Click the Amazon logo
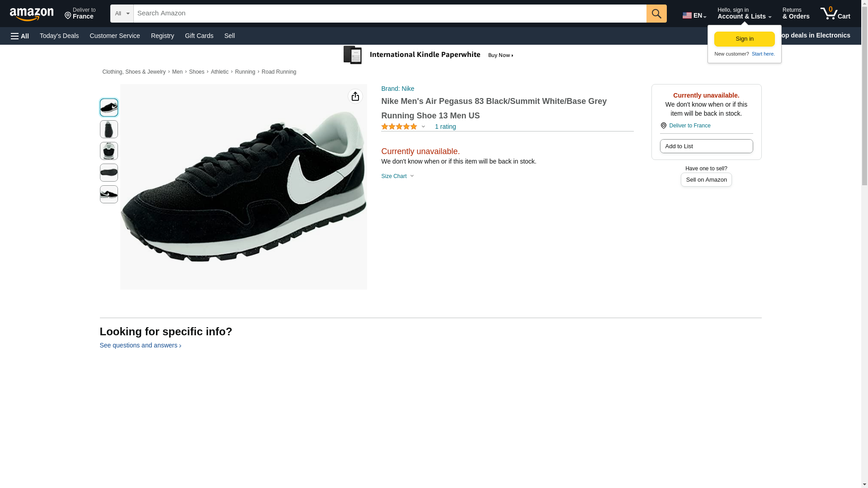Image resolution: width=868 pixels, height=488 pixels. (32, 14)
